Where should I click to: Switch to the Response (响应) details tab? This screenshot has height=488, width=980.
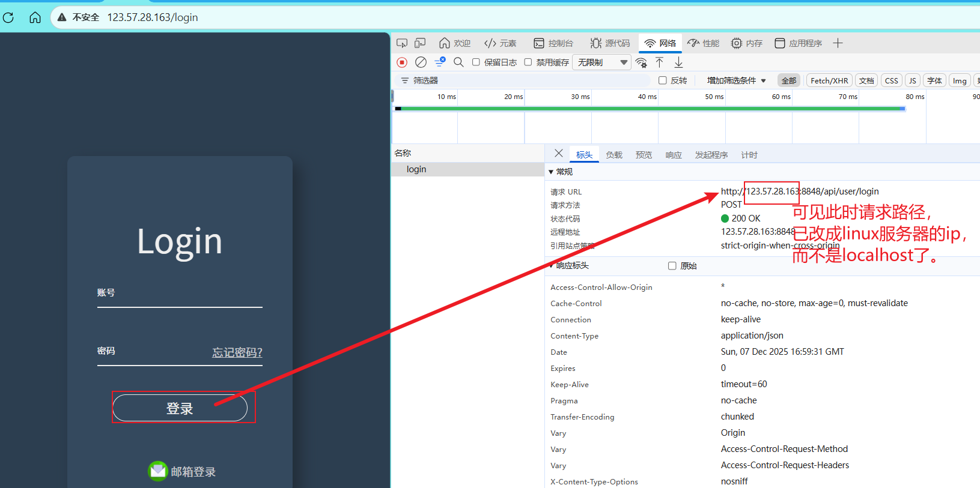(x=674, y=155)
